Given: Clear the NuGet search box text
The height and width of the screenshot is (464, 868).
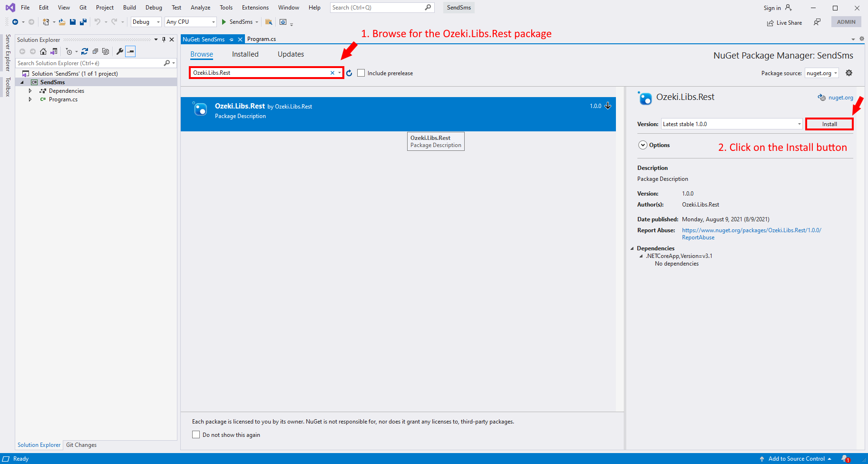Looking at the screenshot, I should [x=332, y=73].
